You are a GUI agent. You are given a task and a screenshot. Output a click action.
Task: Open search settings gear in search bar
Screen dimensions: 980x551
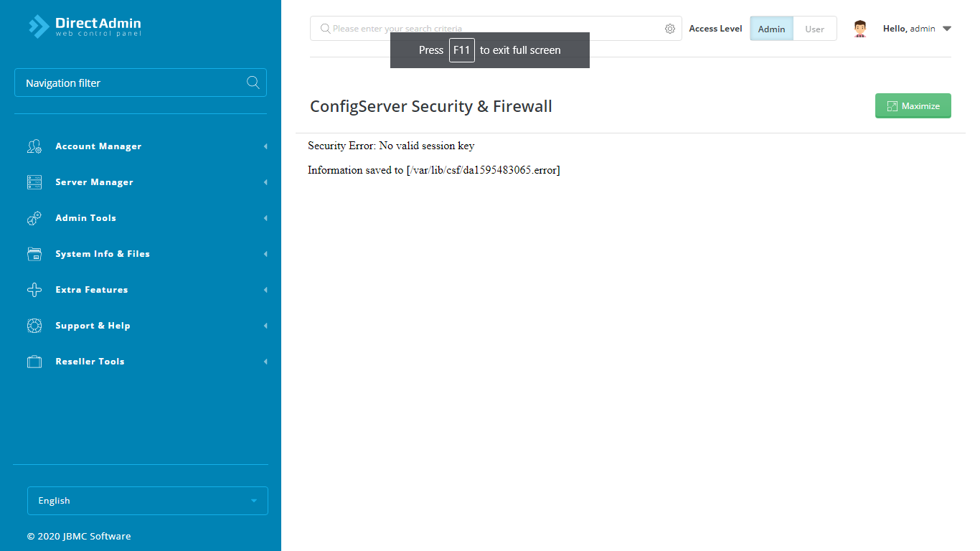(669, 29)
